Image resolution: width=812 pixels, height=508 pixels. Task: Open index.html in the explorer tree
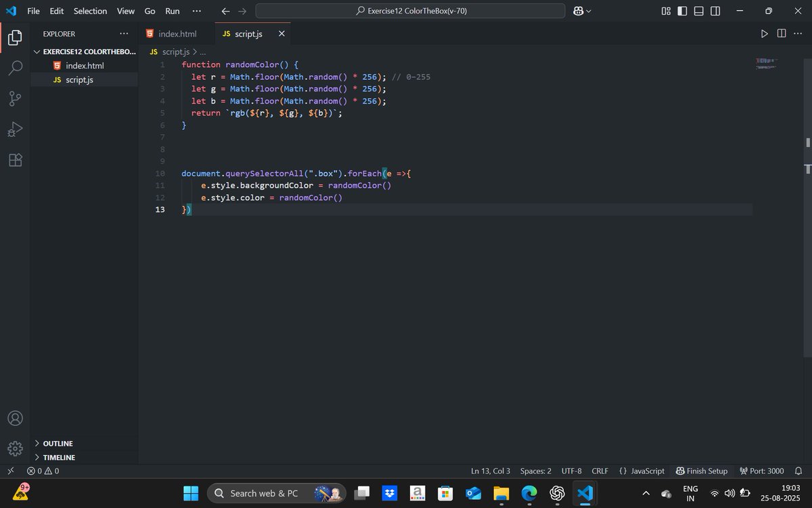click(84, 66)
